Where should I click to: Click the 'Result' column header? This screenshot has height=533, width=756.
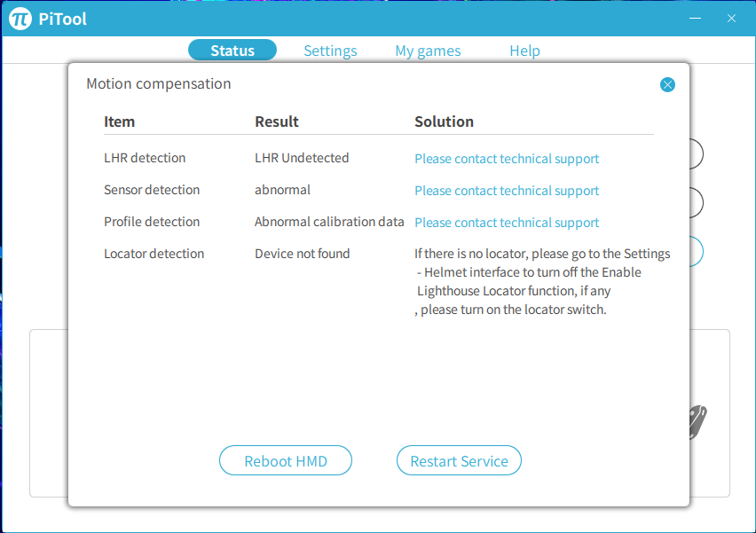pyautogui.click(x=277, y=121)
